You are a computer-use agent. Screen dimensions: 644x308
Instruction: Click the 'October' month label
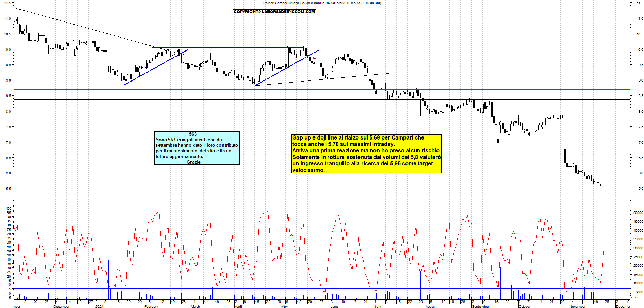(x=525, y=306)
